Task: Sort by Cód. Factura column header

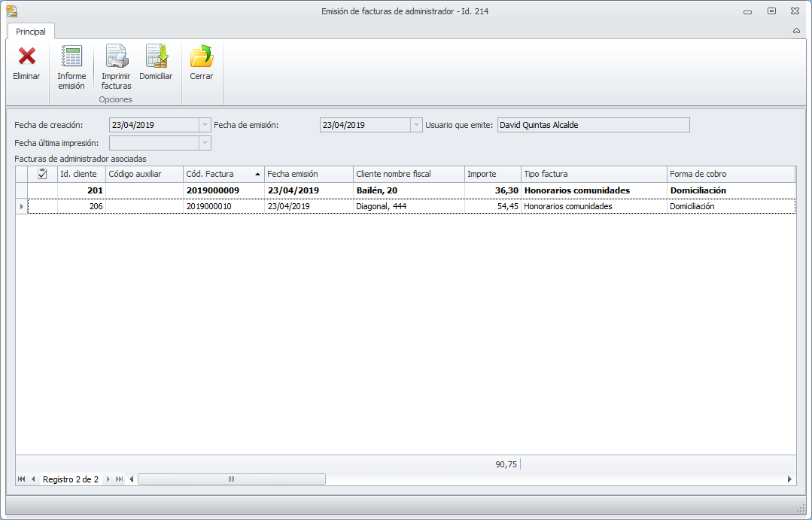Action: (x=224, y=174)
